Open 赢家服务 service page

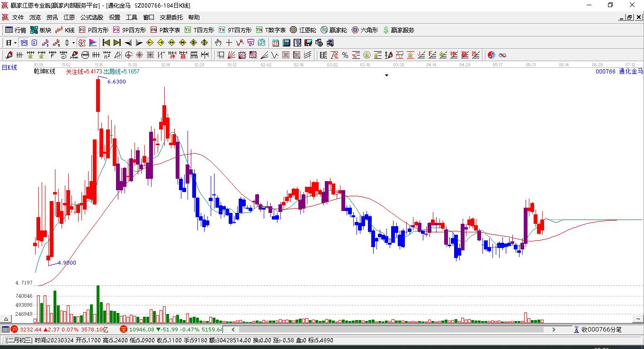coord(398,30)
